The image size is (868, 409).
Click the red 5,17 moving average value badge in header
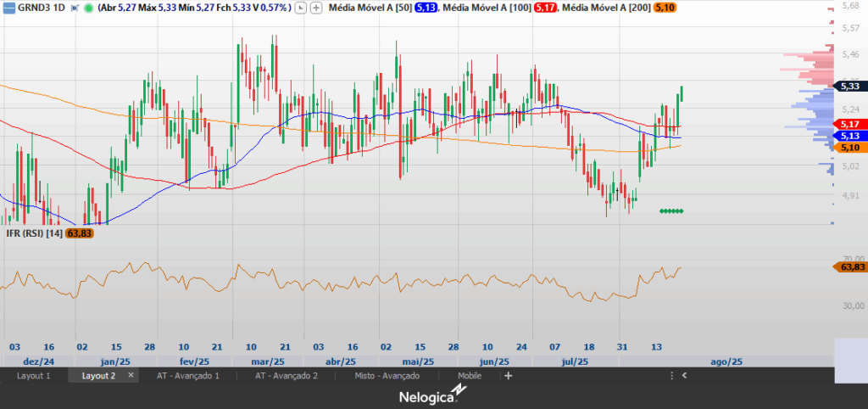point(545,8)
